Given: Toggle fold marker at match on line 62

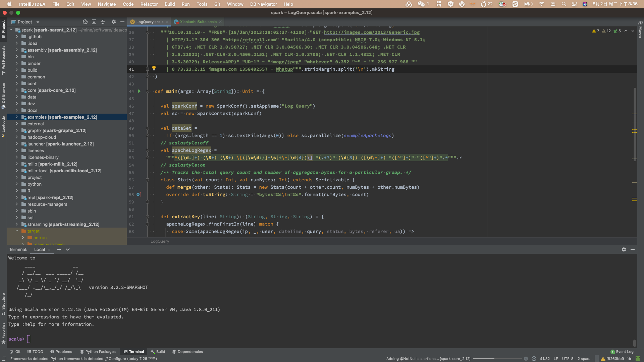Looking at the screenshot, I should point(147,224).
